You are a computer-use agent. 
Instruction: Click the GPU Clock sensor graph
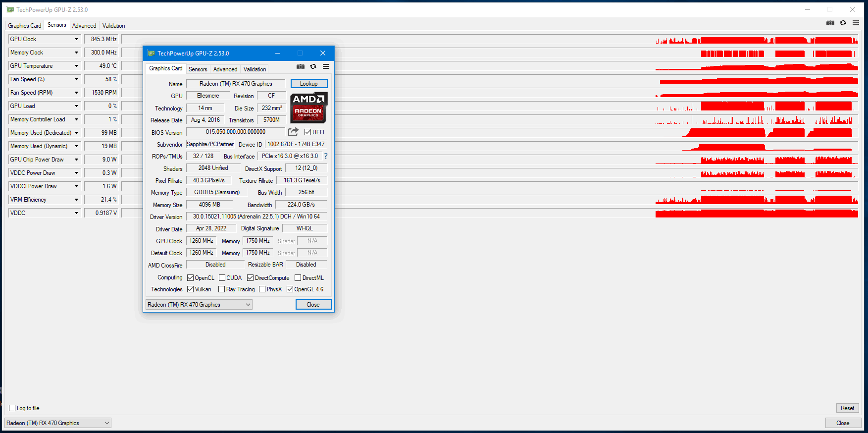click(490, 39)
